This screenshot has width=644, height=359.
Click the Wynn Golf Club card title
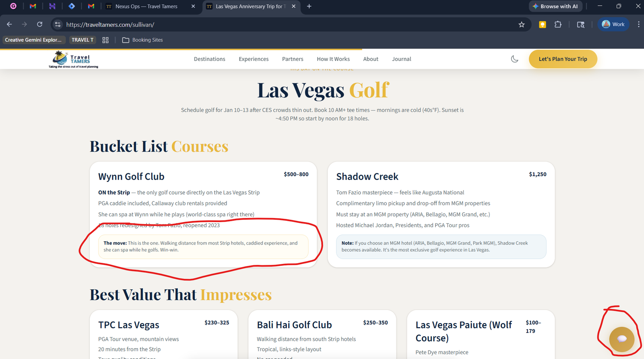tap(131, 176)
